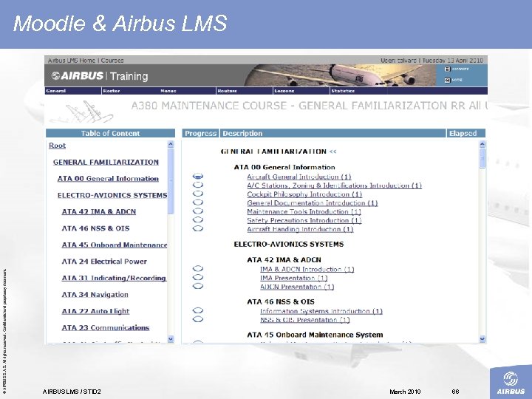Image resolution: width=532 pixels, height=399 pixels.
Task: Click the A380 MAINTENANCE COURSE title text
Action: pos(309,106)
